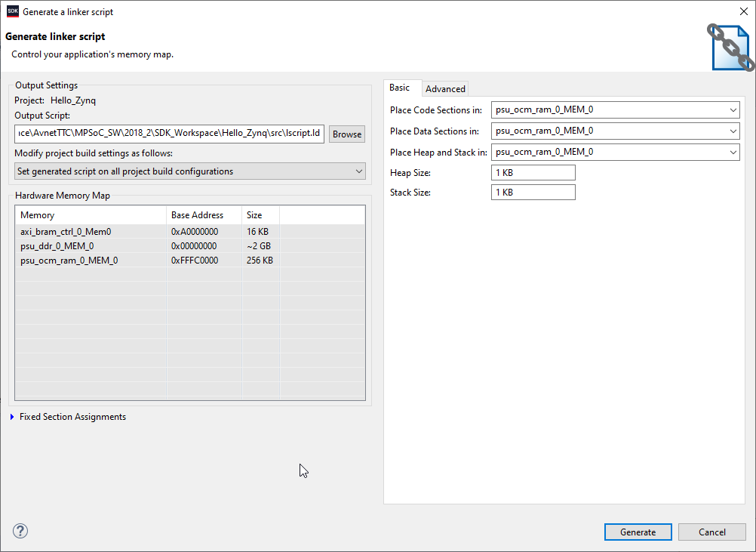Click the linker script chain icon

coord(730,47)
